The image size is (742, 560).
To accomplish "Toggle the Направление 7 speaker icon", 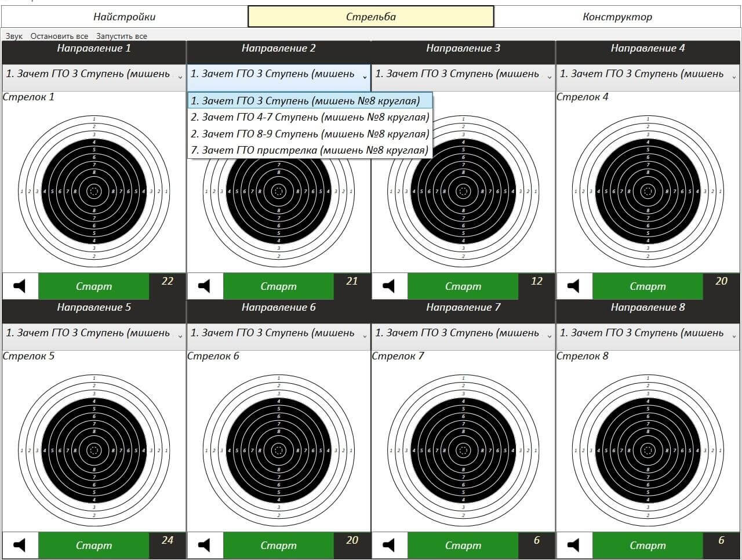I will coord(389,546).
